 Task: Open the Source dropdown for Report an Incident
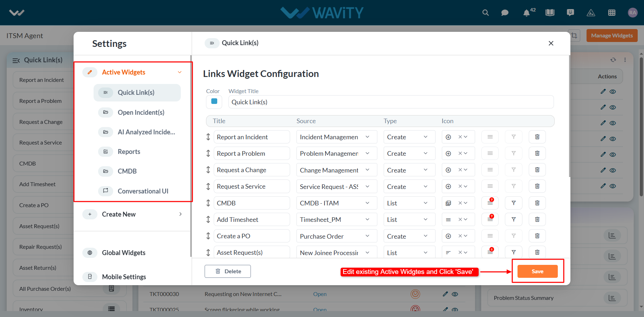tap(337, 137)
